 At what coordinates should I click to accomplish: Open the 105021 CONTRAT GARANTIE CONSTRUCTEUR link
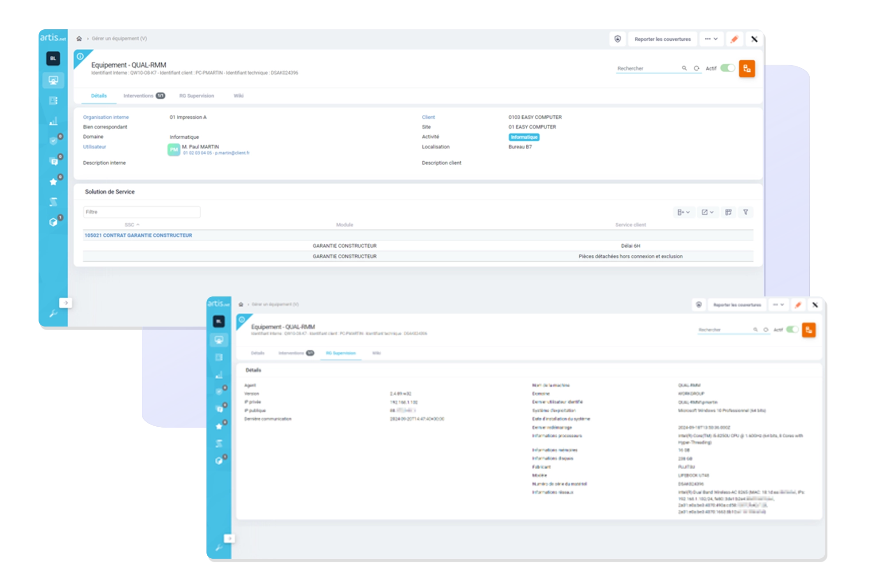(138, 235)
